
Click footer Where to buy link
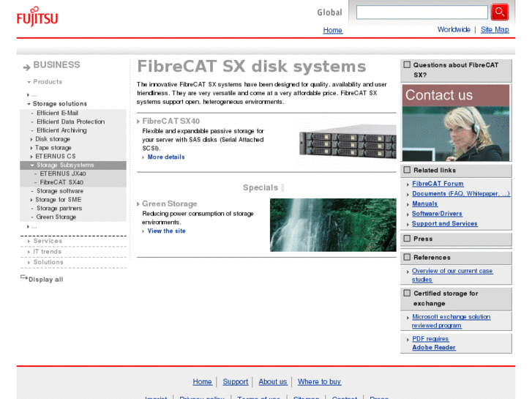click(319, 381)
